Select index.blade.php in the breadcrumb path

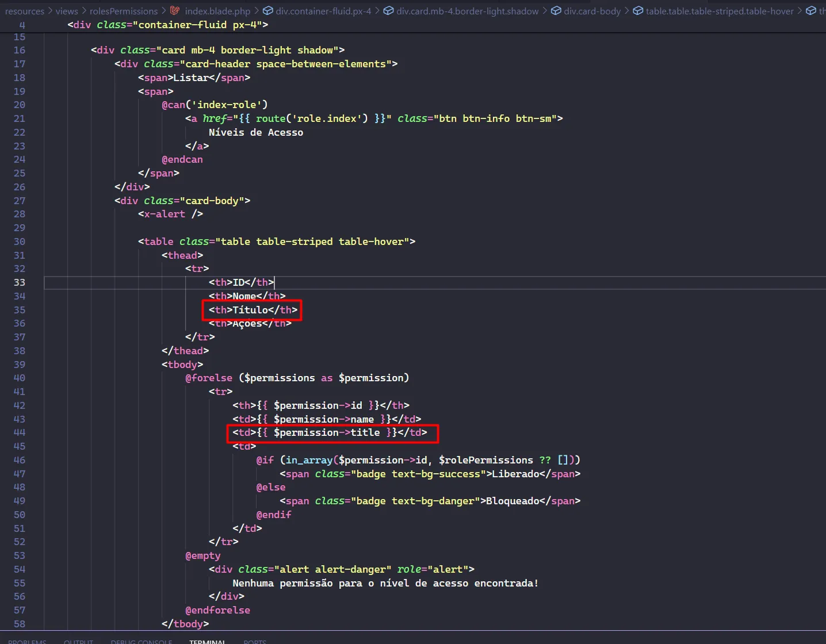(217, 11)
